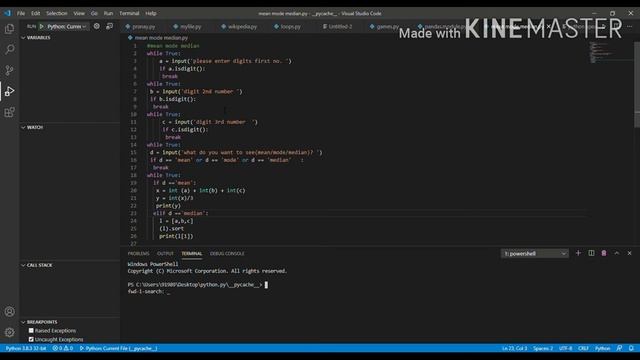Collapse the Call Stack section
This screenshot has height=360, width=640.
click(x=38, y=265)
